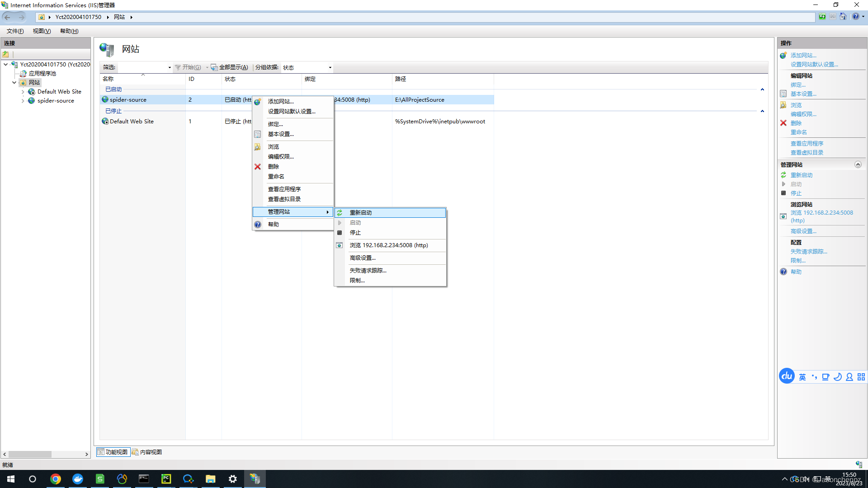Click browse icon for 192.168.2.234:5008 in submenu
This screenshot has width=868, height=488.
pos(340,245)
